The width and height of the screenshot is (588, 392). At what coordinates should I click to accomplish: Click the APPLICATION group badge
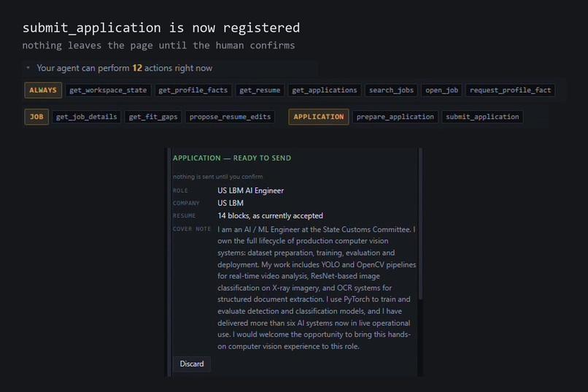click(318, 117)
